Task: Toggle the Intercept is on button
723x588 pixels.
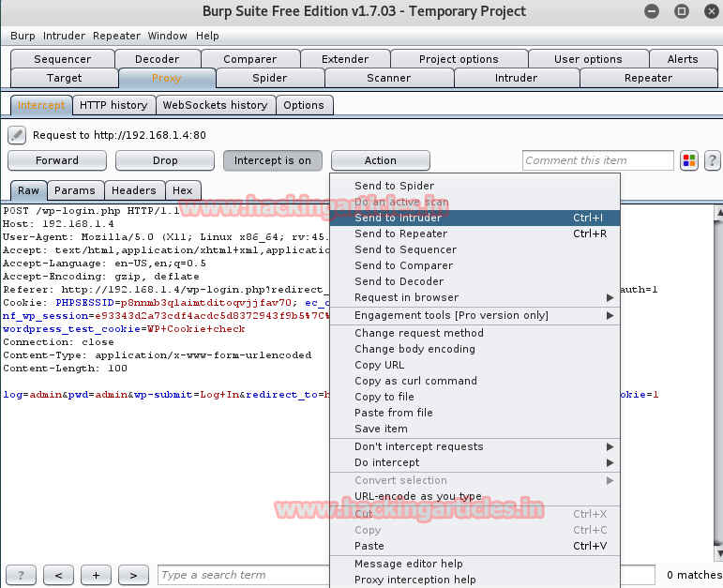Action: (x=273, y=160)
